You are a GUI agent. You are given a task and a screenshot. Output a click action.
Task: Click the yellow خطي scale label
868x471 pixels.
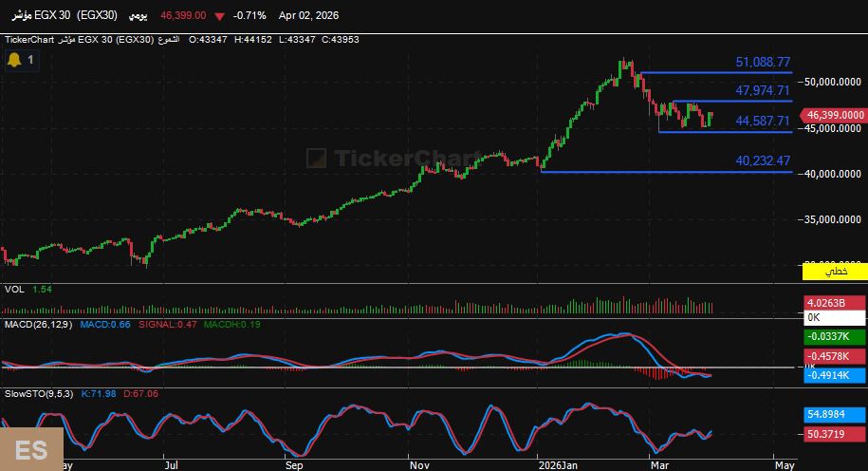point(835,273)
